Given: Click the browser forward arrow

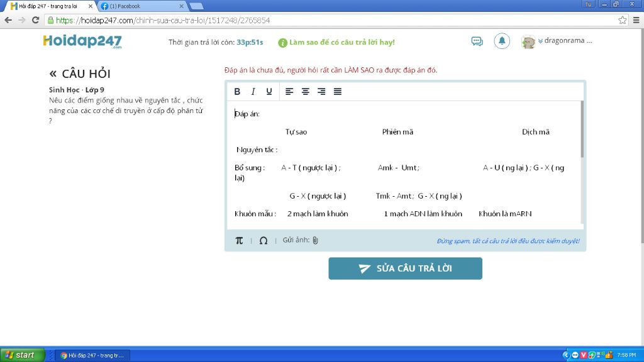Looking at the screenshot, I should [22, 20].
